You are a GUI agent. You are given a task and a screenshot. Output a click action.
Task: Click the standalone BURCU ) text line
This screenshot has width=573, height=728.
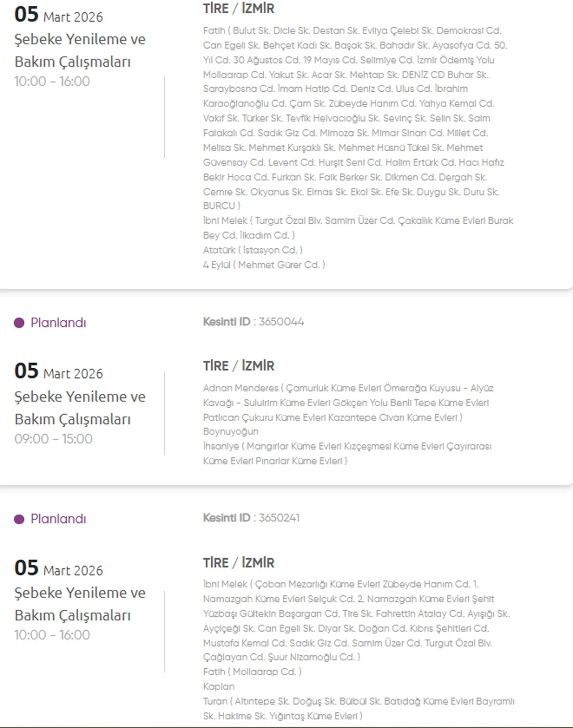click(x=222, y=206)
